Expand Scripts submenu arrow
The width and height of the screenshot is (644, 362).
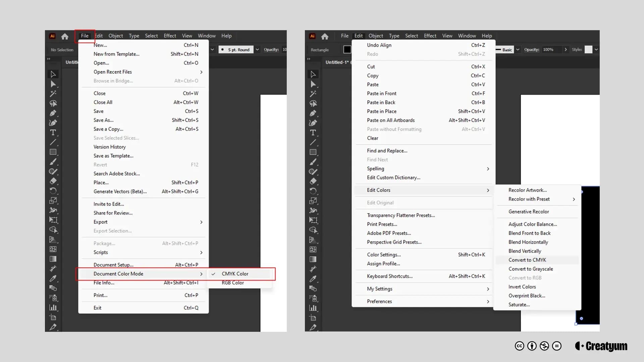point(201,252)
